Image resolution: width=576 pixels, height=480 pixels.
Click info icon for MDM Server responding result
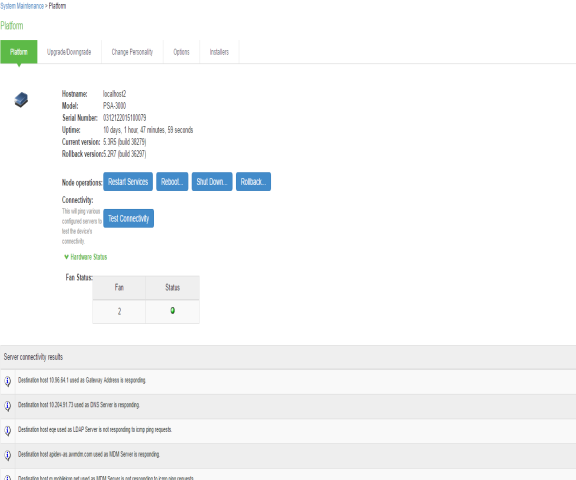pyautogui.click(x=7, y=455)
